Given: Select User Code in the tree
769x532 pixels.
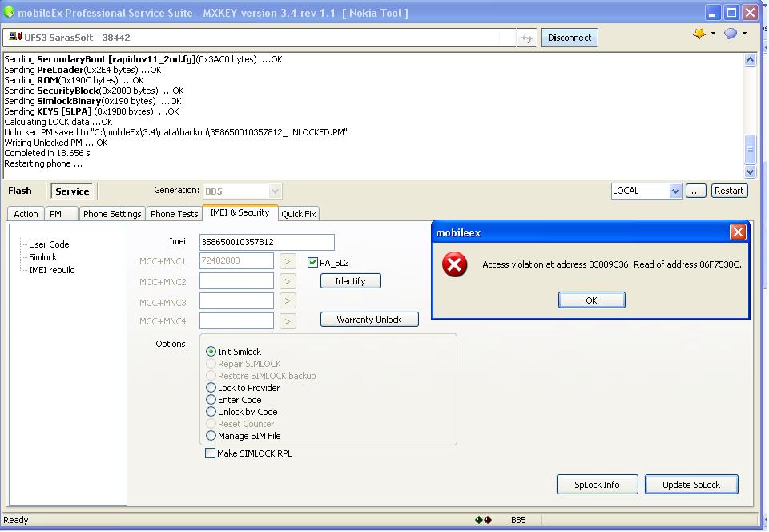Looking at the screenshot, I should 49,244.
